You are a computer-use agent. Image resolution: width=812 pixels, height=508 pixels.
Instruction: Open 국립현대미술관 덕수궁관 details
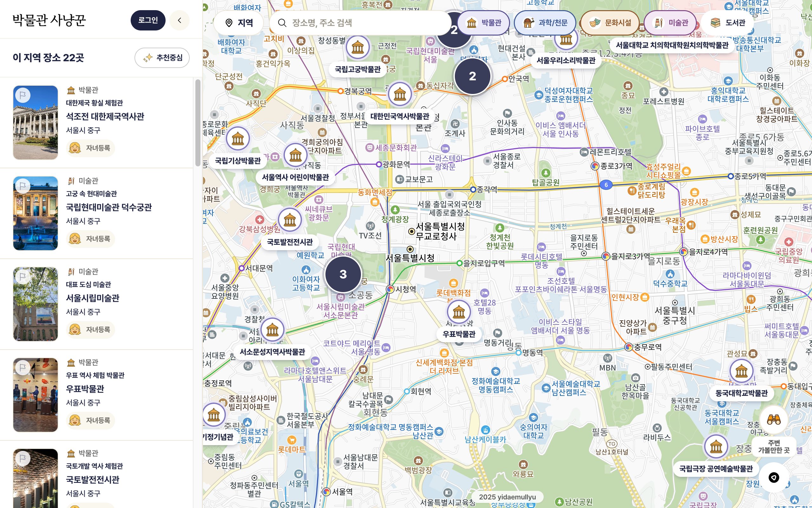tap(109, 207)
